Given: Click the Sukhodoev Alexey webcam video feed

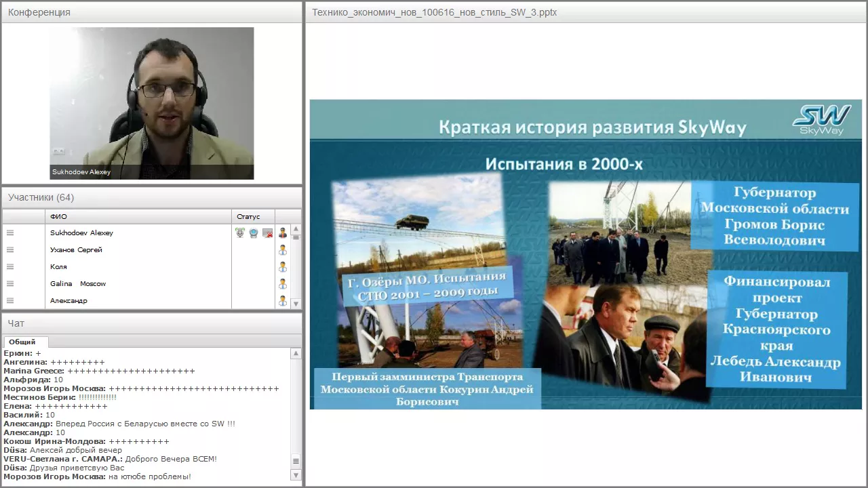Looking at the screenshot, I should click(x=152, y=103).
